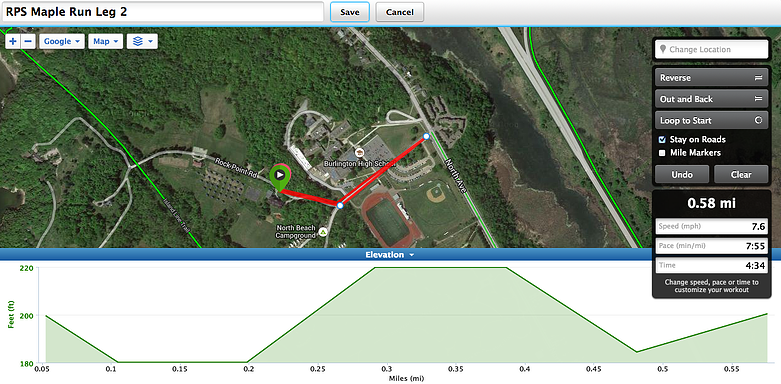The height and width of the screenshot is (384, 781).
Task: Choose the Out and Back option
Action: (711, 99)
